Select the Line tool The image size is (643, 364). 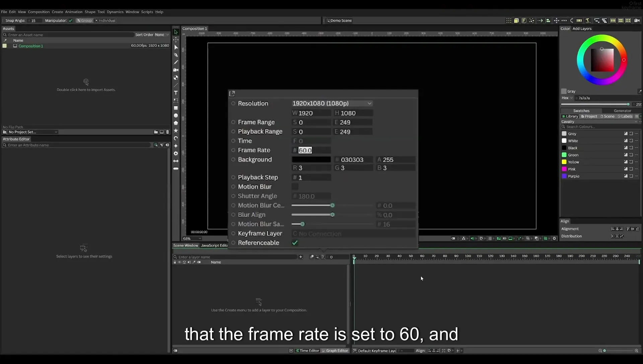[x=176, y=85]
